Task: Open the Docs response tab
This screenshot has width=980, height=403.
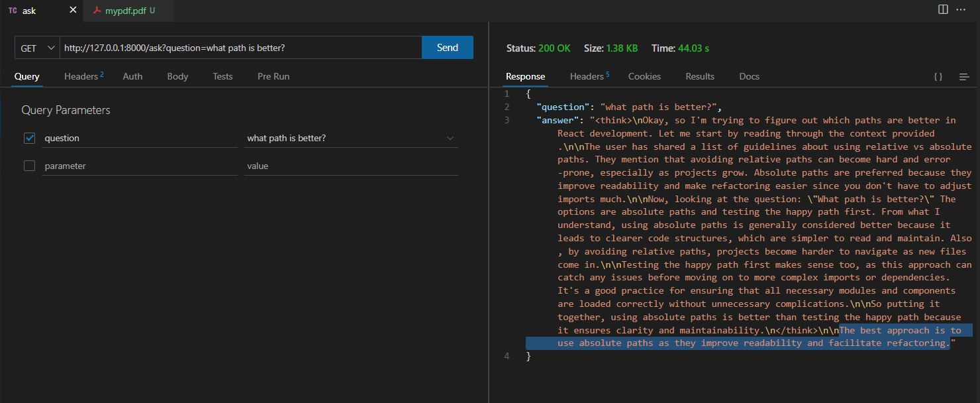Action: point(749,76)
